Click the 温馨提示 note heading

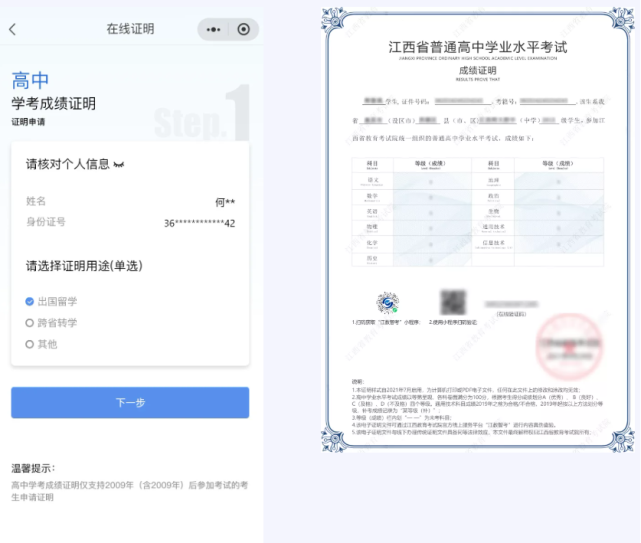(33, 469)
